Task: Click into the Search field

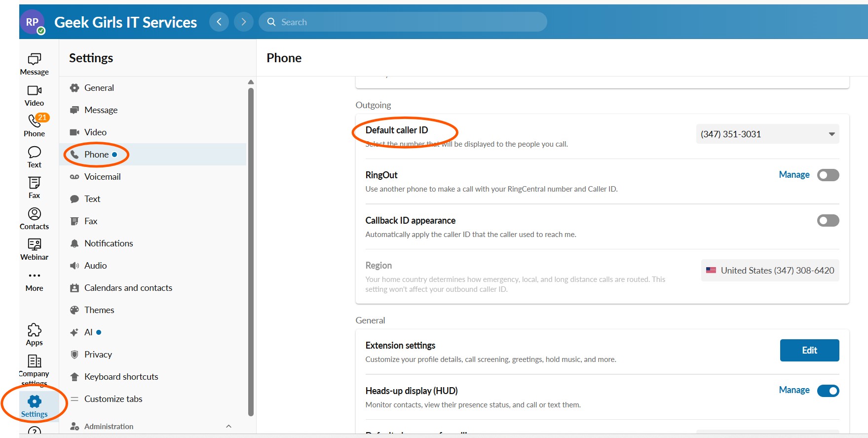Action: [402, 22]
